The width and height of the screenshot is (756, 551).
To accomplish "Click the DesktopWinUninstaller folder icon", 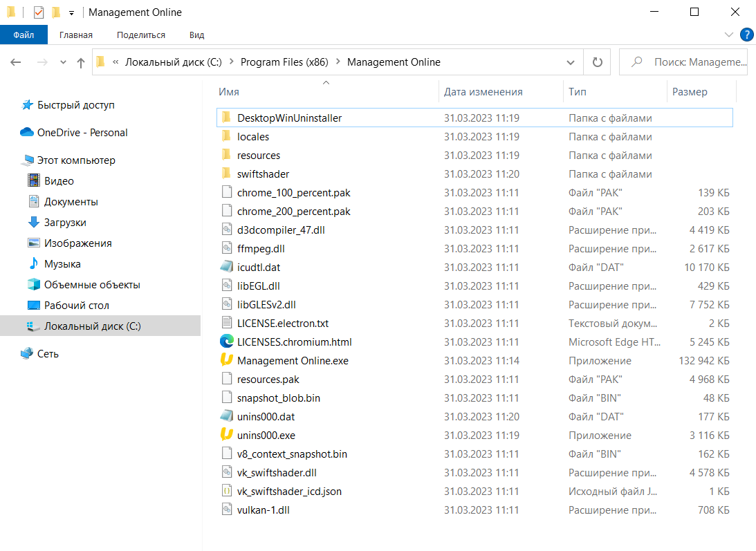I will [x=227, y=118].
